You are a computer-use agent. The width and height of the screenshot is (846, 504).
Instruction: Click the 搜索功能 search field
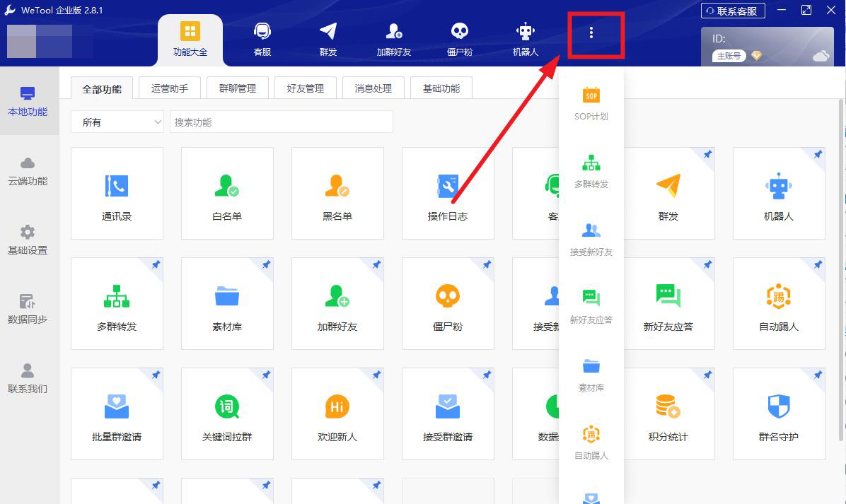281,122
